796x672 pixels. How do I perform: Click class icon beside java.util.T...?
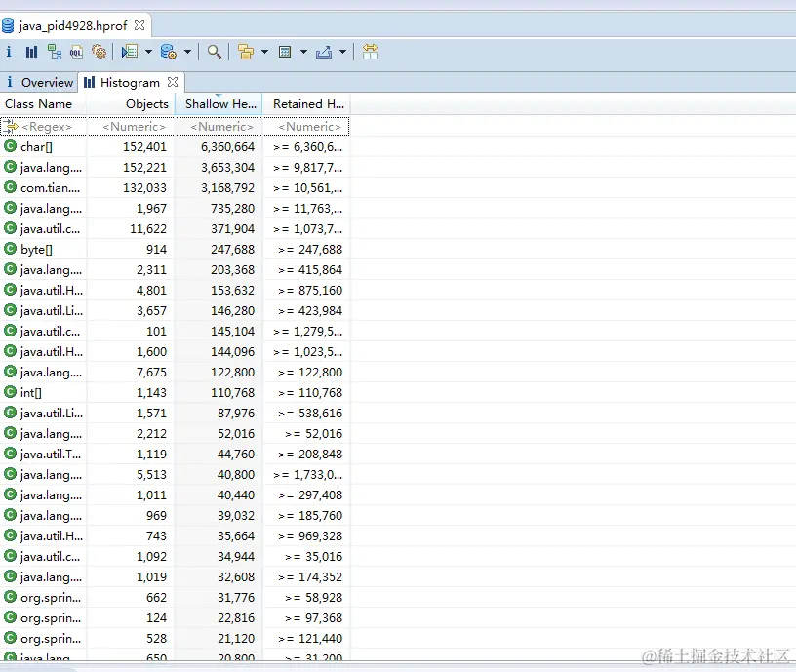[x=10, y=454]
